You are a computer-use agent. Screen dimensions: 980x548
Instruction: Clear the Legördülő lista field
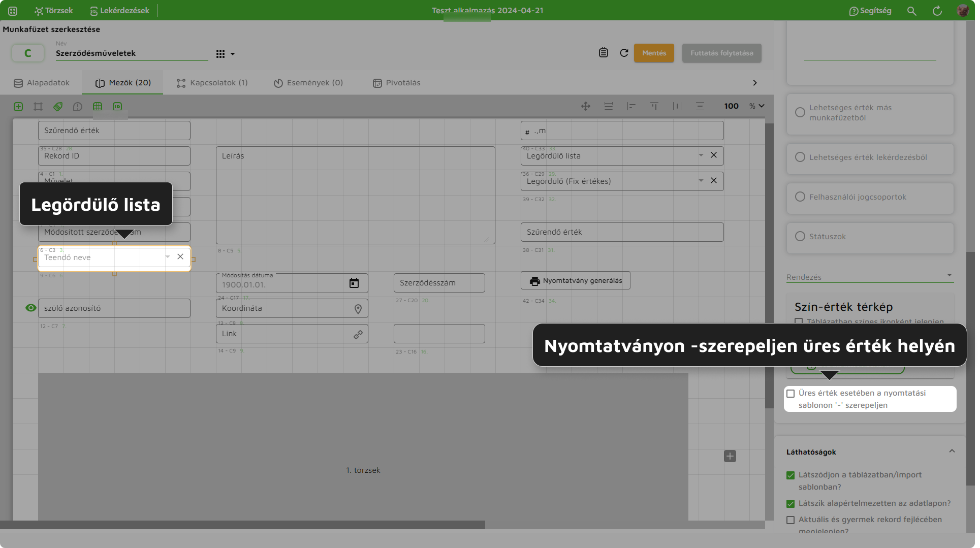pyautogui.click(x=714, y=155)
